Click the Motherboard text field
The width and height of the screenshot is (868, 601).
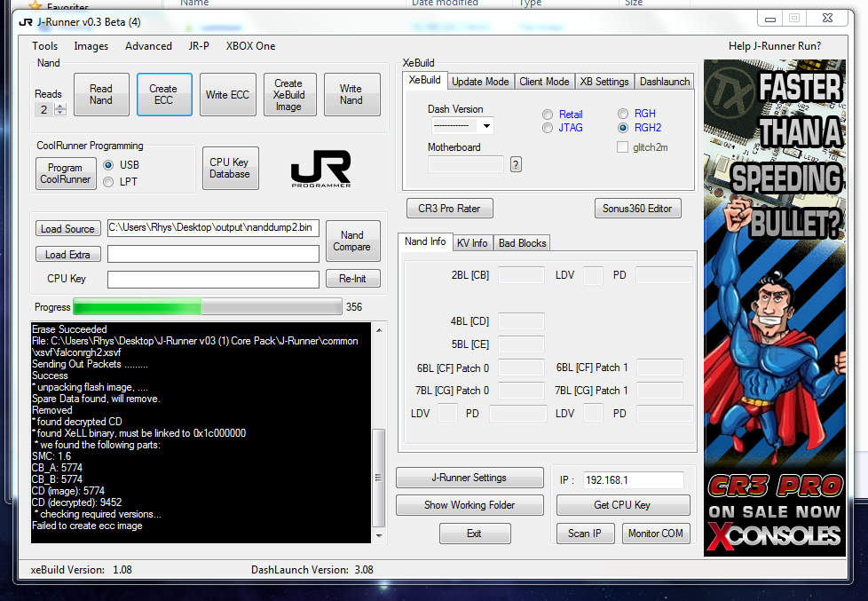(466, 164)
